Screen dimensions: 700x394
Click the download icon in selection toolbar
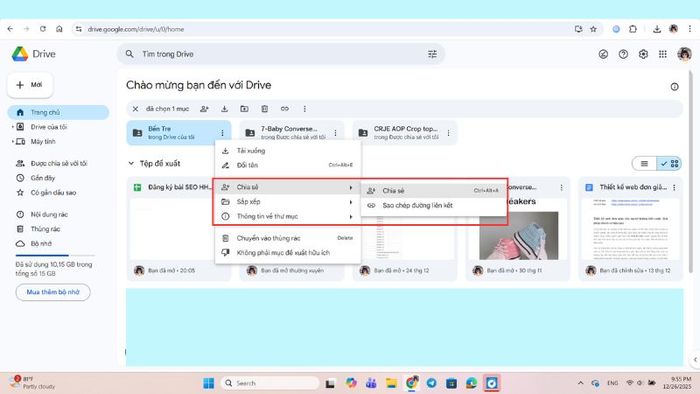[x=224, y=109]
